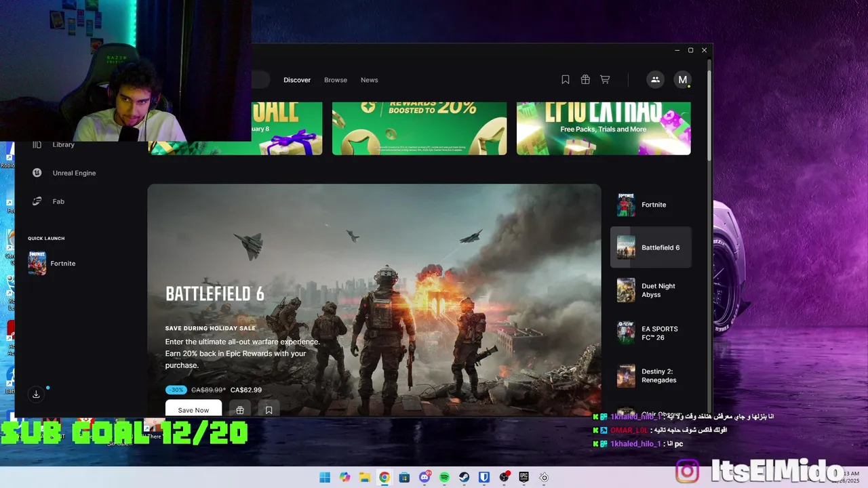Click the -30% discount badge
The height and width of the screenshot is (488, 868).
click(176, 390)
